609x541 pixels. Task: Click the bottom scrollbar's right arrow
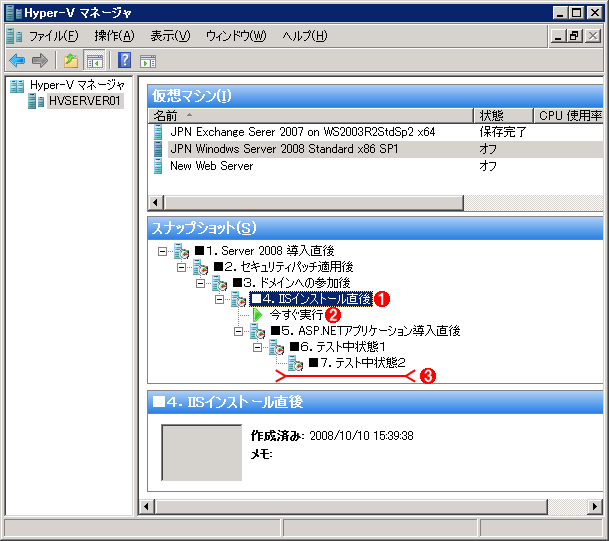[x=595, y=506]
